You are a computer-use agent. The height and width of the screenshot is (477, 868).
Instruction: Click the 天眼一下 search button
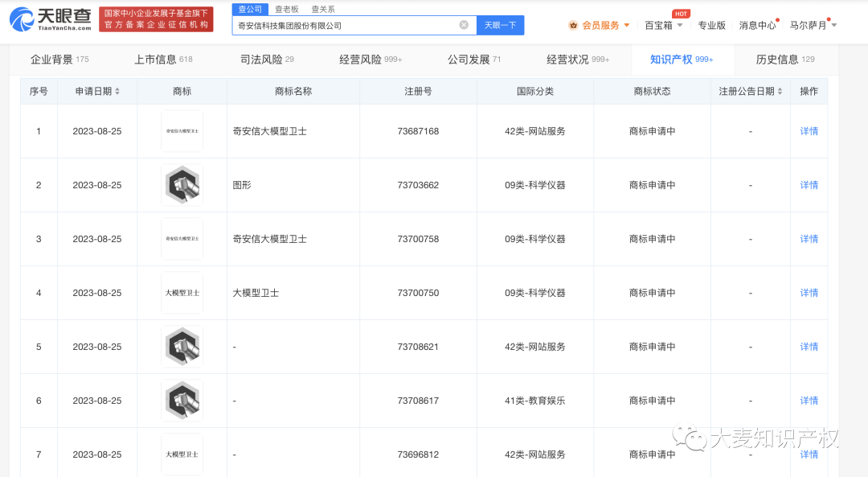coord(500,25)
